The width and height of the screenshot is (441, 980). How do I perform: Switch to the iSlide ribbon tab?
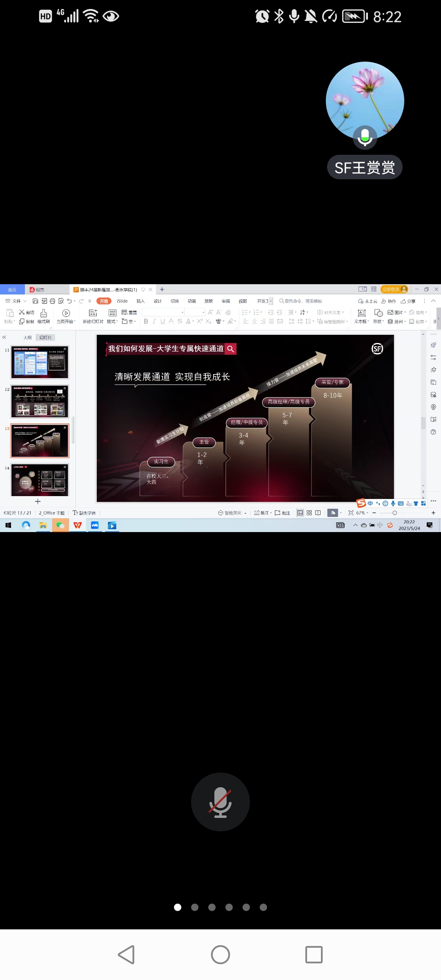122,301
